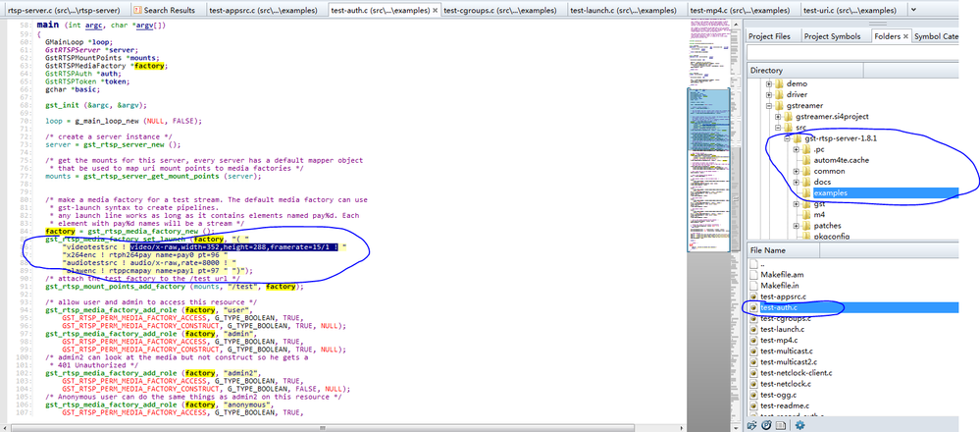Open test-cgroups.c in file list
Image resolution: width=980 pixels, height=432 pixels.
click(x=785, y=318)
